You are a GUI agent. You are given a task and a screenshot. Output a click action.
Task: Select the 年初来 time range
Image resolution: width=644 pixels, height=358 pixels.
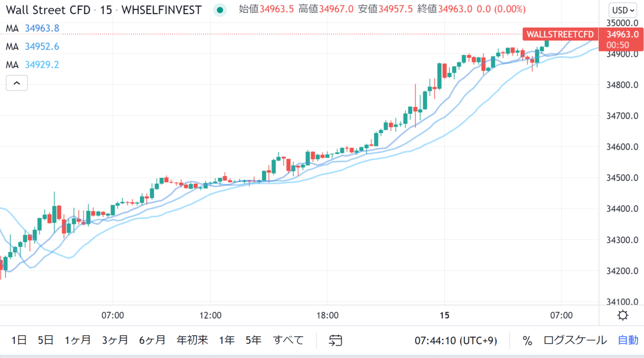(192, 340)
